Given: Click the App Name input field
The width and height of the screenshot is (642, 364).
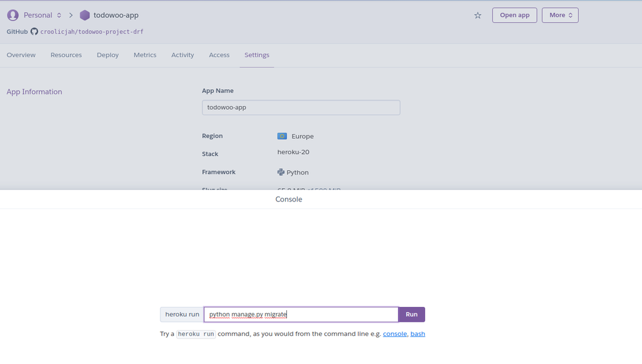Looking at the screenshot, I should [301, 107].
